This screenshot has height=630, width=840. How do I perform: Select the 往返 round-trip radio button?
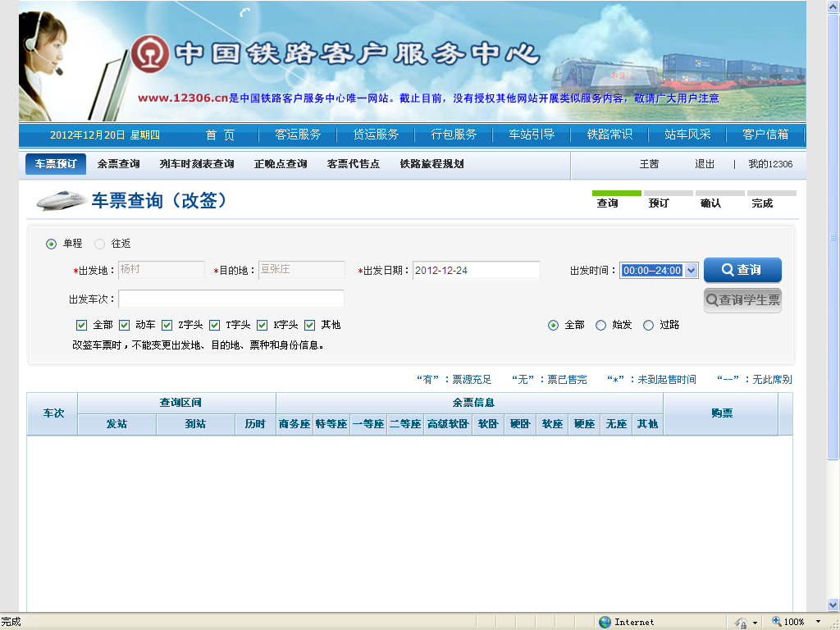coord(99,244)
